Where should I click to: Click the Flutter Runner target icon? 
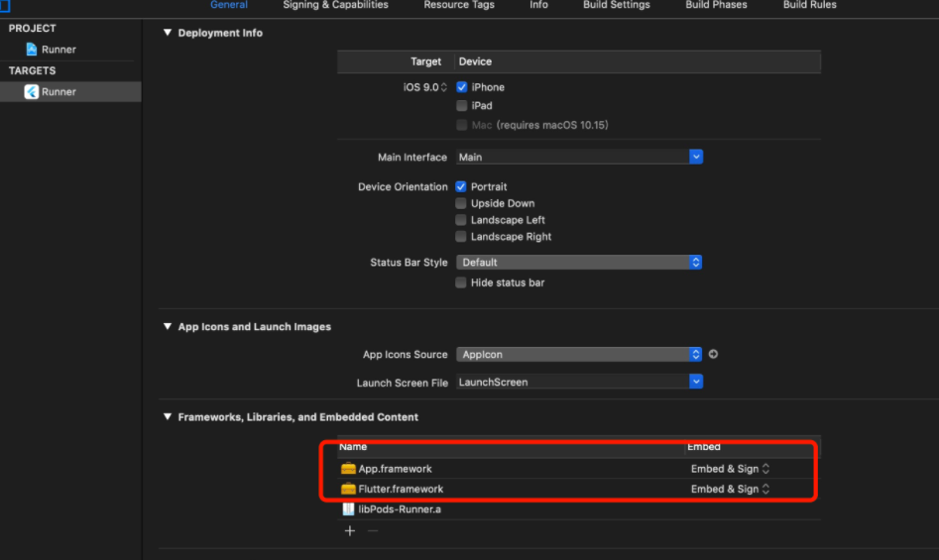pyautogui.click(x=31, y=91)
